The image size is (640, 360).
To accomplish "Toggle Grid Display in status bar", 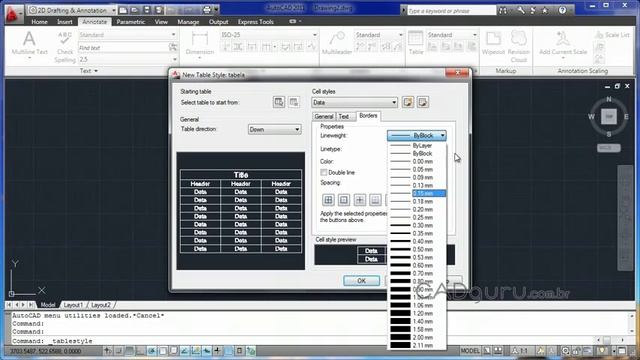I will [129, 351].
